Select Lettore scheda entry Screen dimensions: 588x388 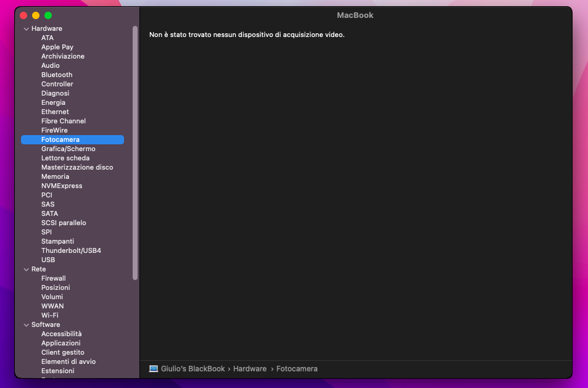[65, 158]
